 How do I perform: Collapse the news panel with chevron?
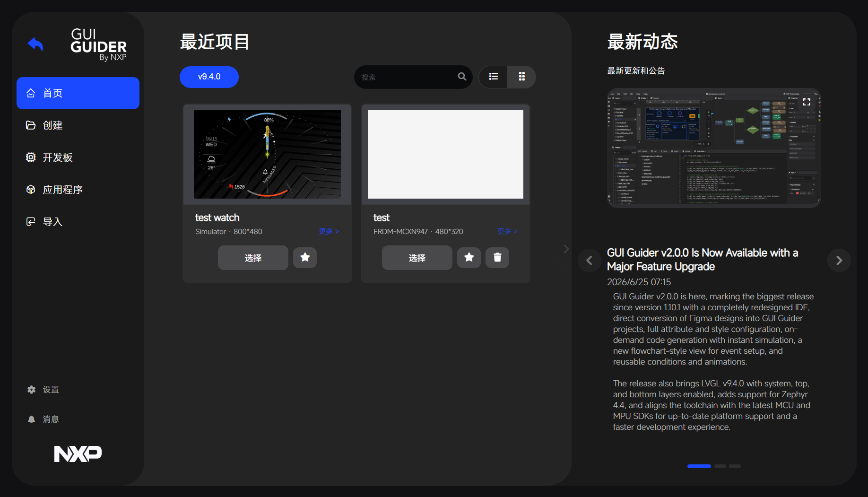(x=566, y=249)
